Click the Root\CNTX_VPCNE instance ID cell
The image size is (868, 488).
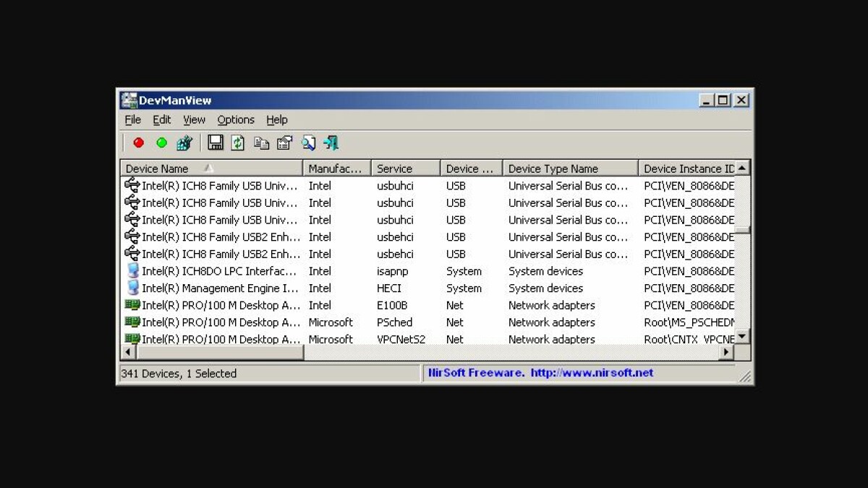tap(689, 339)
